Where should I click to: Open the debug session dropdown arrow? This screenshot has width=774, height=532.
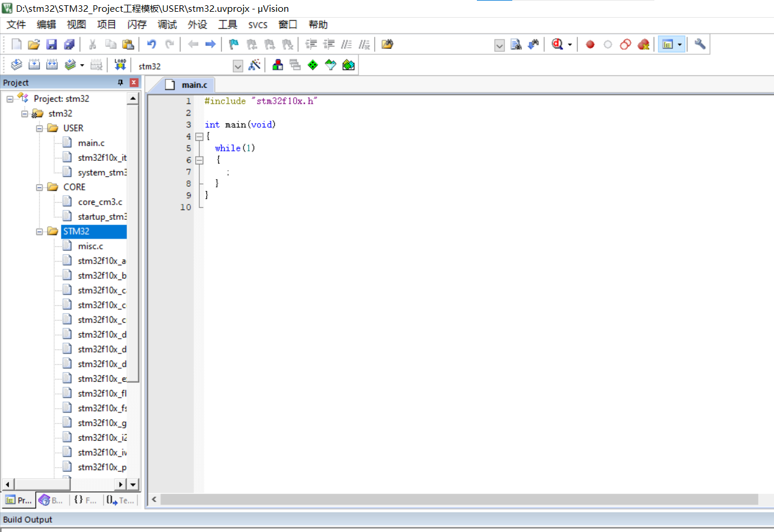[569, 44]
